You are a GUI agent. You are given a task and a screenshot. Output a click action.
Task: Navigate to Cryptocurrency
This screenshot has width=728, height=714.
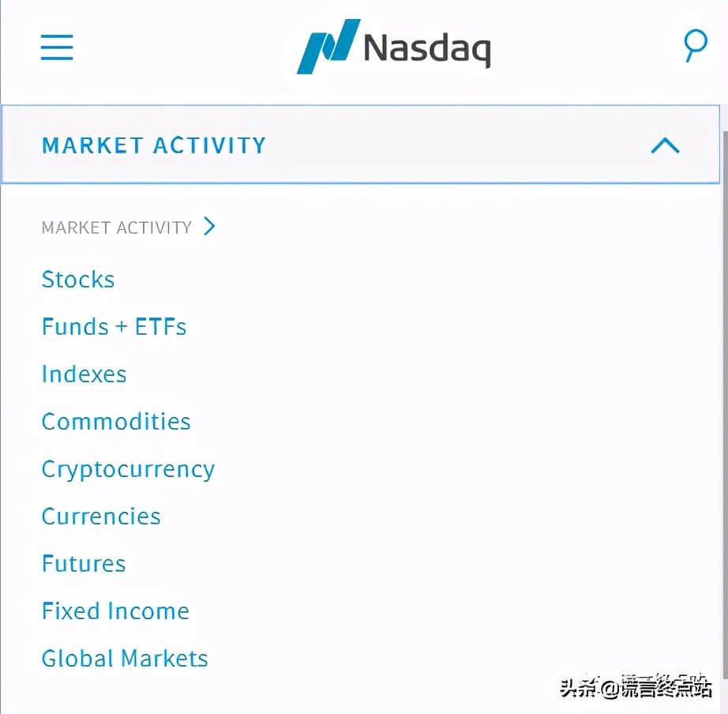pyautogui.click(x=128, y=469)
